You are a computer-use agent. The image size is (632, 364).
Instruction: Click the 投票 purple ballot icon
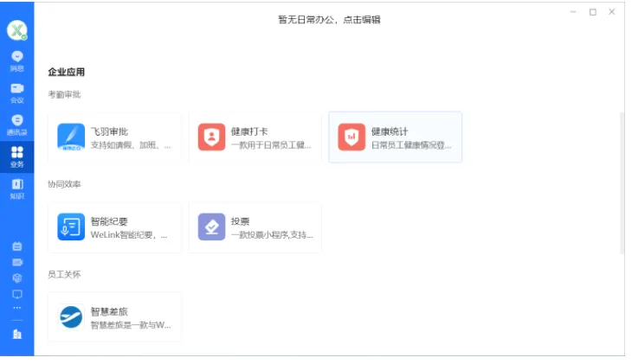click(211, 227)
